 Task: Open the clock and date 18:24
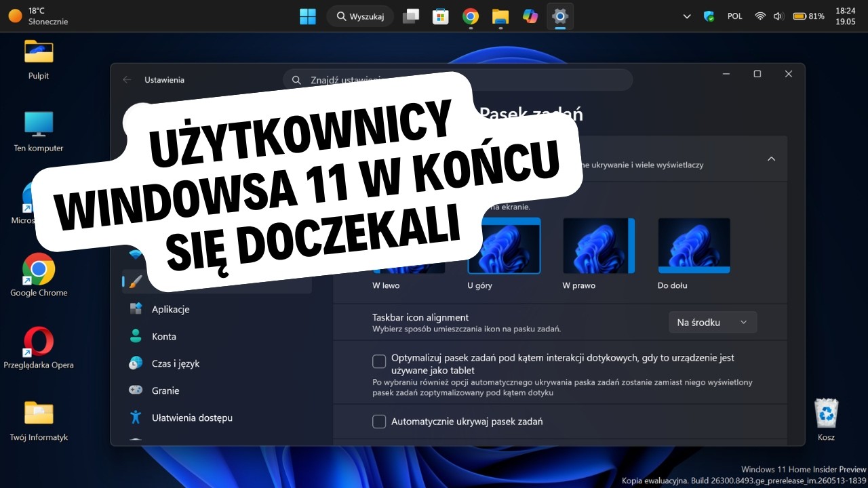click(x=846, y=16)
